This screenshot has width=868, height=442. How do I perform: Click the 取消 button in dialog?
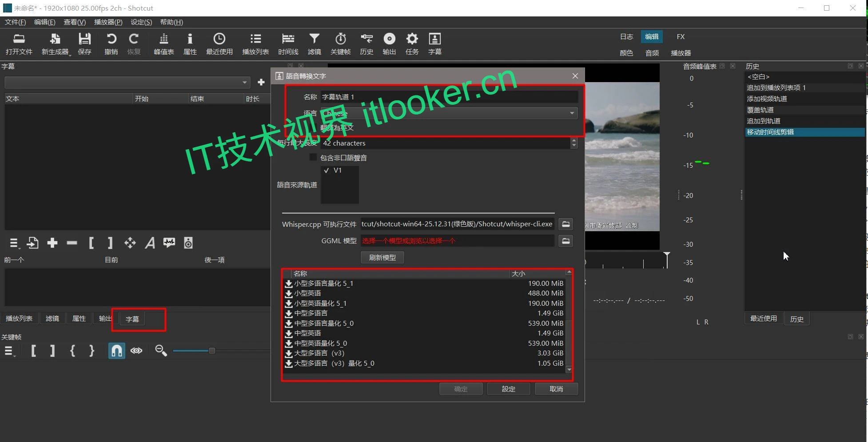point(556,389)
